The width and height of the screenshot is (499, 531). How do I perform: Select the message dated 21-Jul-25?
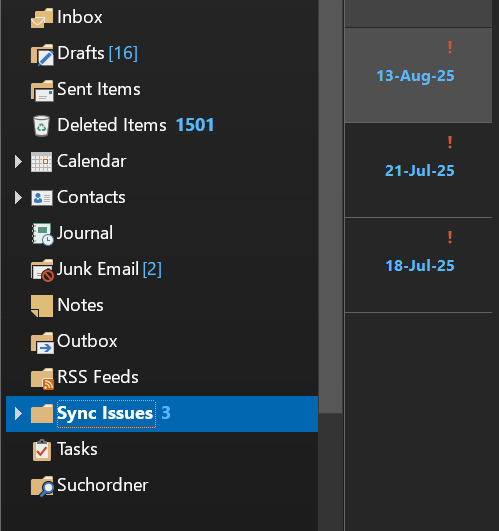coord(418,170)
